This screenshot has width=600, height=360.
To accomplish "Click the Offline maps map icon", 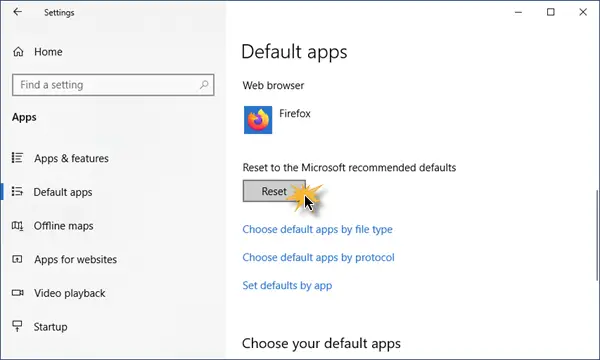I will [17, 226].
